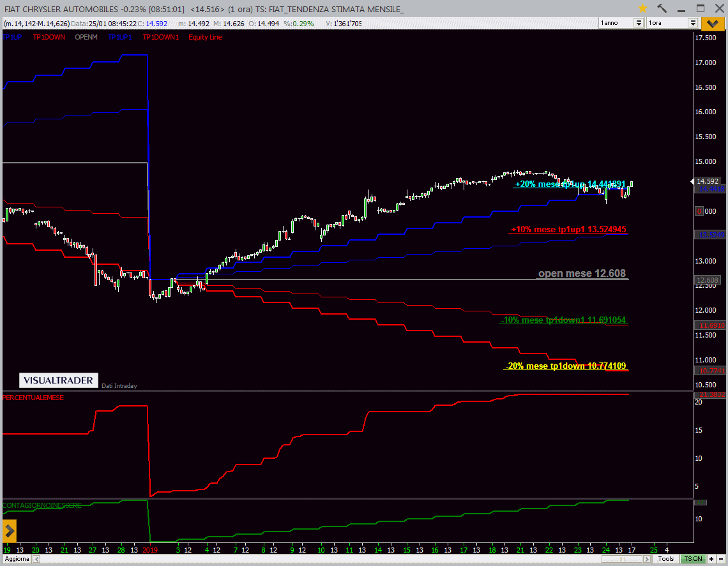Select the TP1DOWN1 indicator label
728x566 pixels.
click(x=160, y=37)
